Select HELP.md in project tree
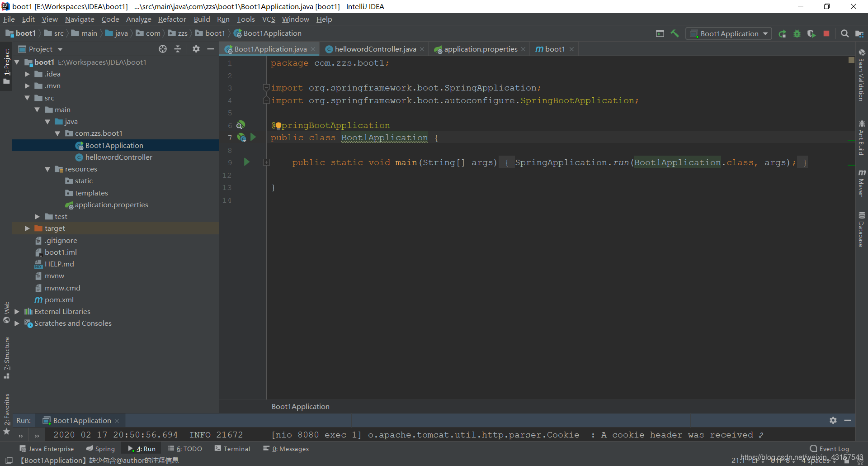 [x=59, y=264]
